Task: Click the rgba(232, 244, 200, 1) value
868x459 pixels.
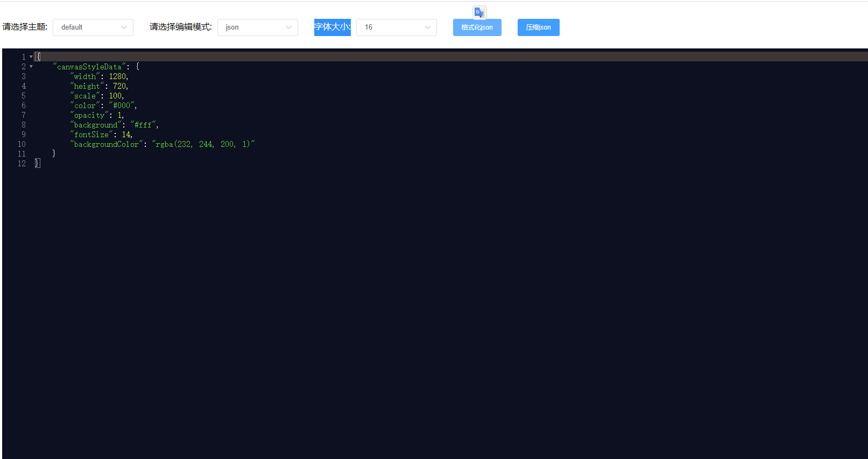Action: 203,144
